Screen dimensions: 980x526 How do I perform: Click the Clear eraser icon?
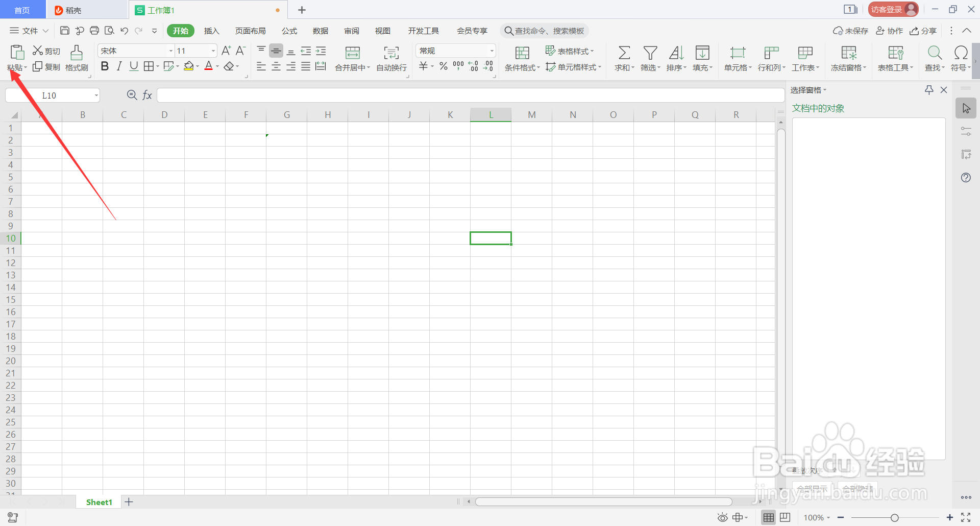pos(229,66)
